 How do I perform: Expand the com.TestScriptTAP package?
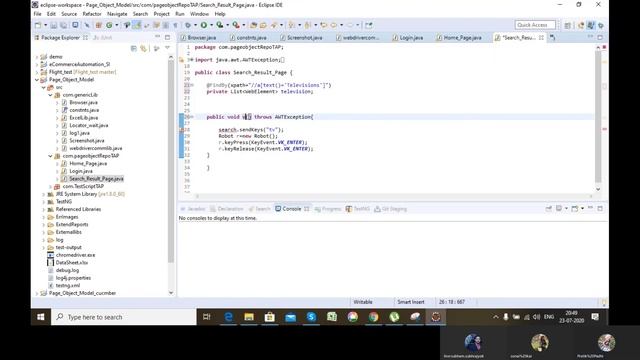[x=50, y=187]
